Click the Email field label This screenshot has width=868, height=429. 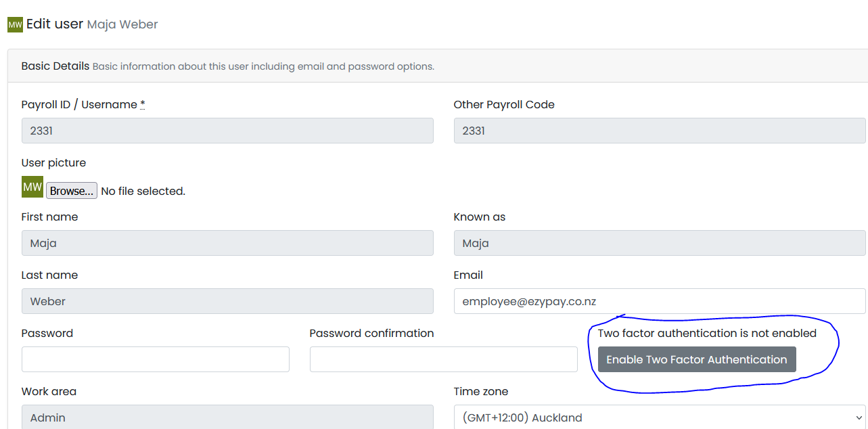pos(468,275)
